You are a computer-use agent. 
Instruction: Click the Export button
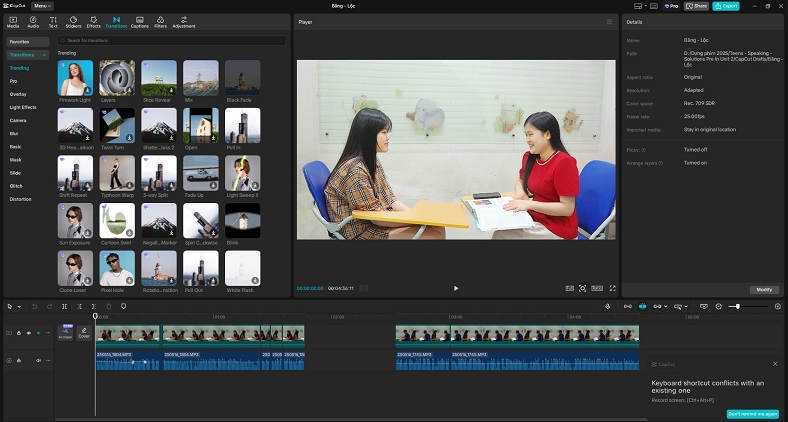click(726, 6)
